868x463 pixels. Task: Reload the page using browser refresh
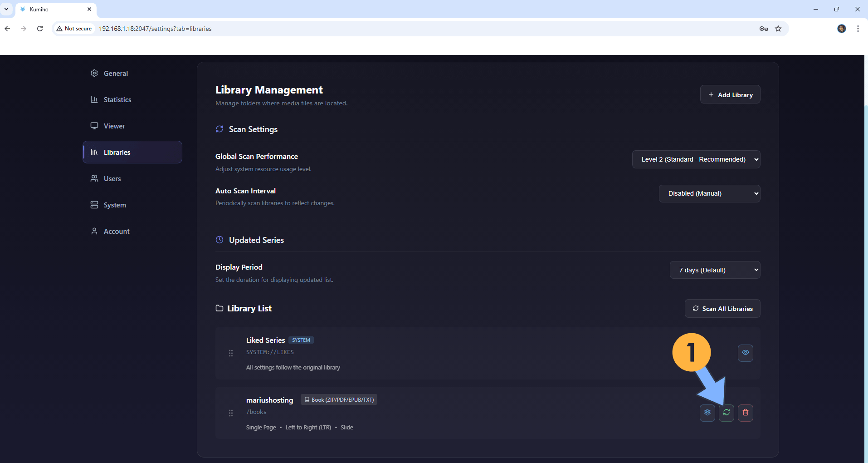click(40, 29)
